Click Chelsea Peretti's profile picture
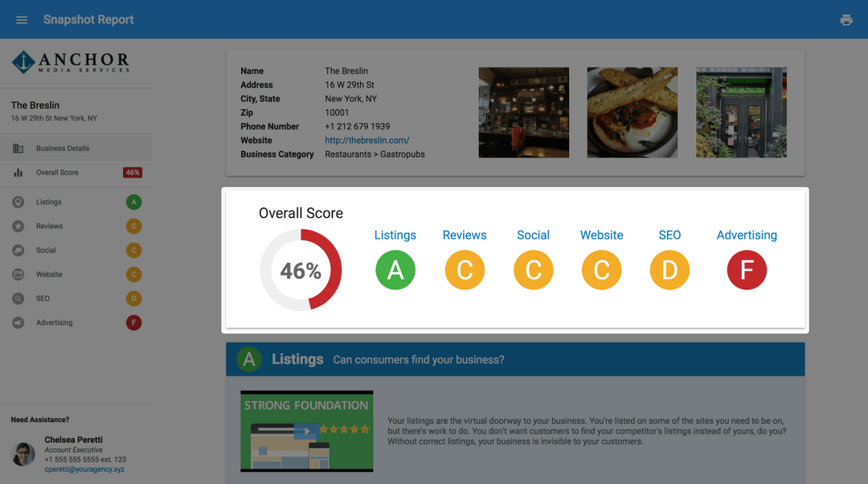The width and height of the screenshot is (868, 484). point(23,453)
